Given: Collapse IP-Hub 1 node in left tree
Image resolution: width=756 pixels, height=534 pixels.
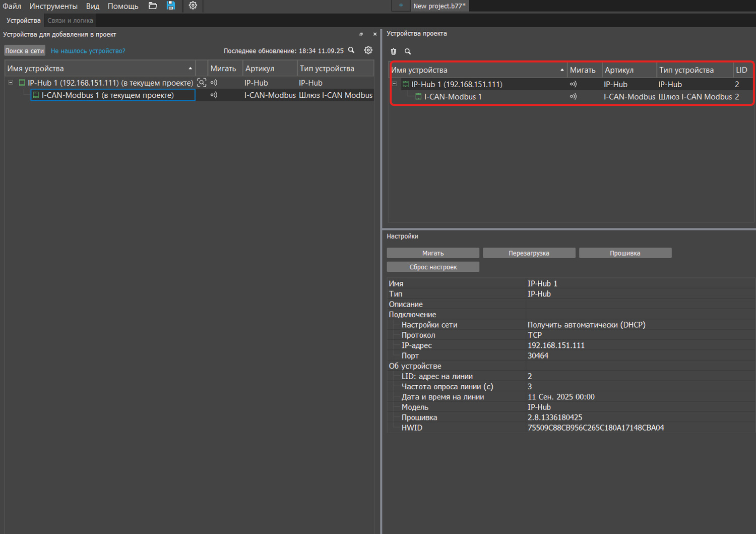Looking at the screenshot, I should tap(11, 83).
